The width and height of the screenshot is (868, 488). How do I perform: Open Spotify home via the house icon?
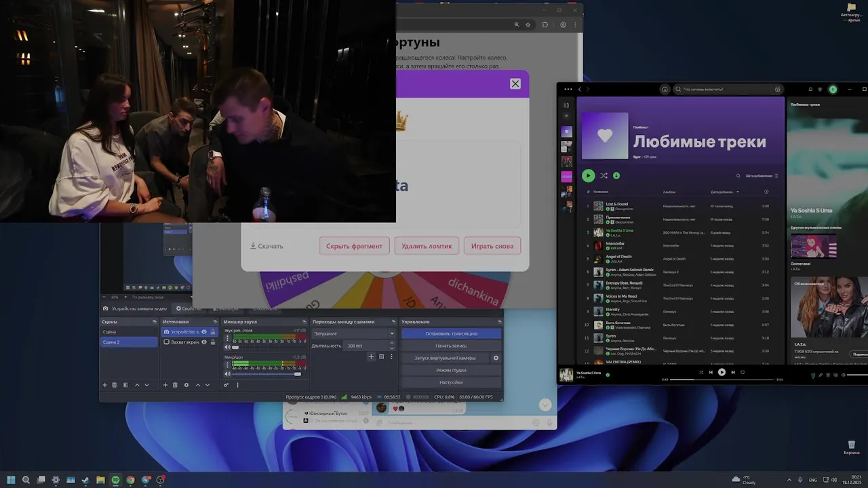click(x=665, y=89)
